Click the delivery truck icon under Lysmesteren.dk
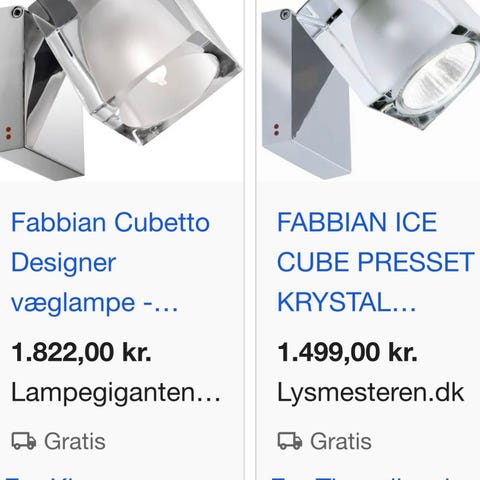The height and width of the screenshot is (480, 480). pyautogui.click(x=290, y=441)
